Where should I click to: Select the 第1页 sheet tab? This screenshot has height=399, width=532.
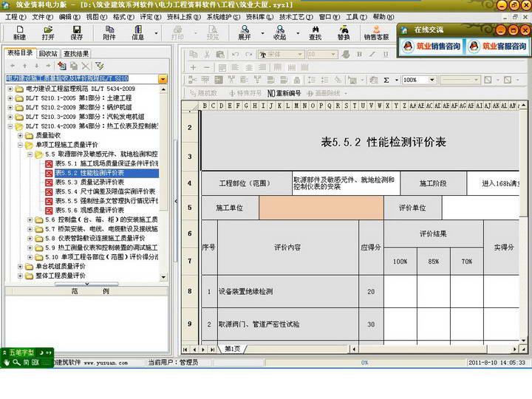tap(233, 349)
